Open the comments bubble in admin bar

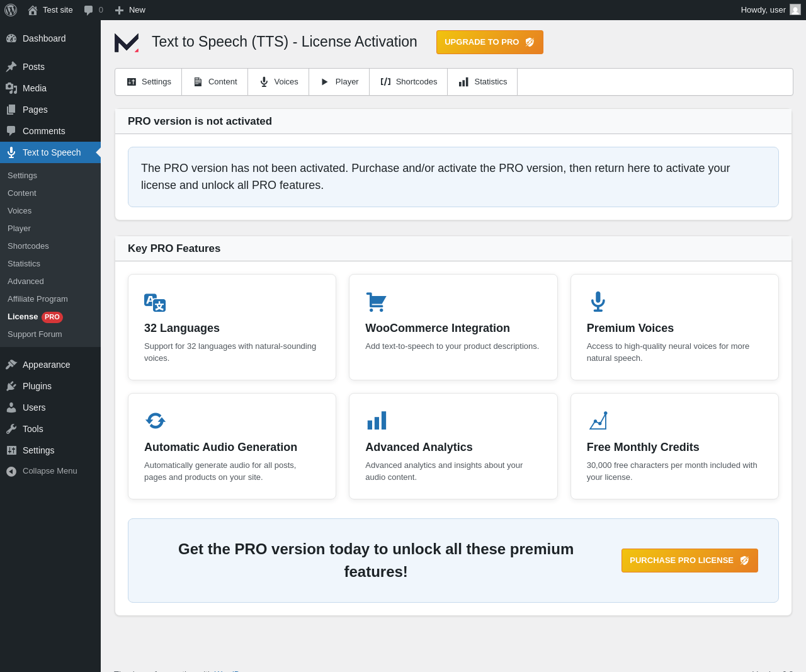pyautogui.click(x=89, y=10)
